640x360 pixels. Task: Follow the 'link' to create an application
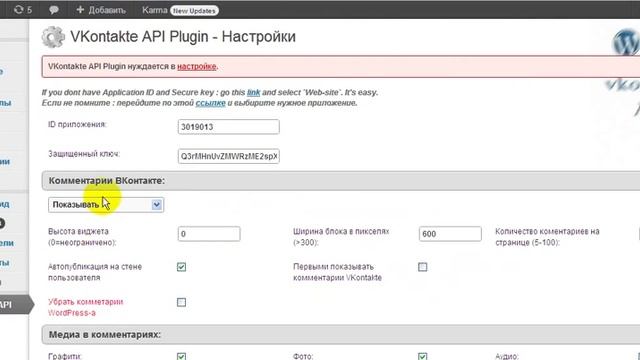253,92
